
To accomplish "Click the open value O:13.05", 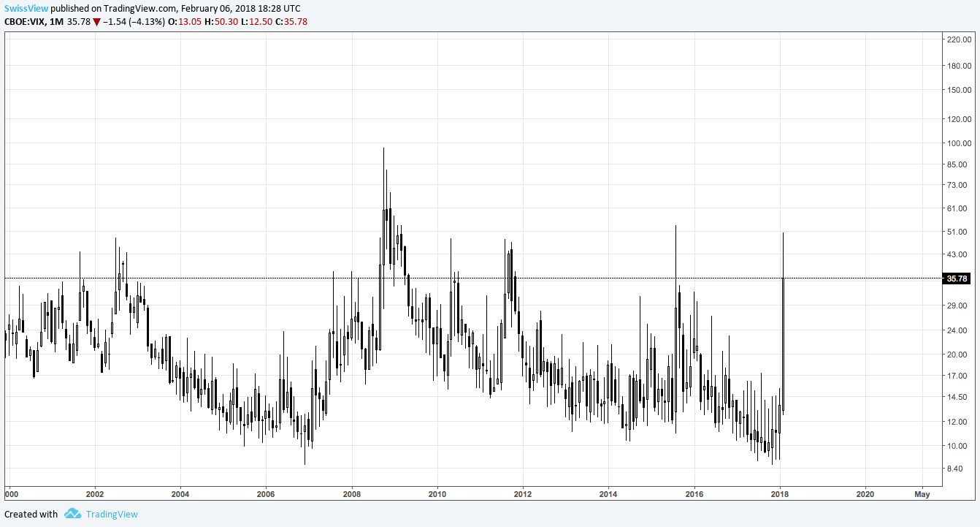I will point(186,21).
